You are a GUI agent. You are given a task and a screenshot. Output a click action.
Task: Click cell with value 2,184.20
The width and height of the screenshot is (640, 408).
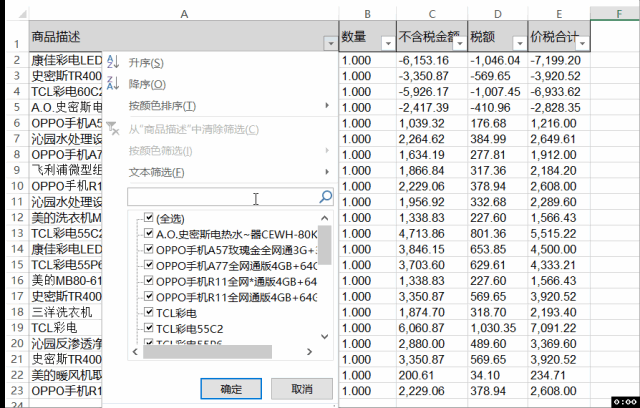pos(559,171)
